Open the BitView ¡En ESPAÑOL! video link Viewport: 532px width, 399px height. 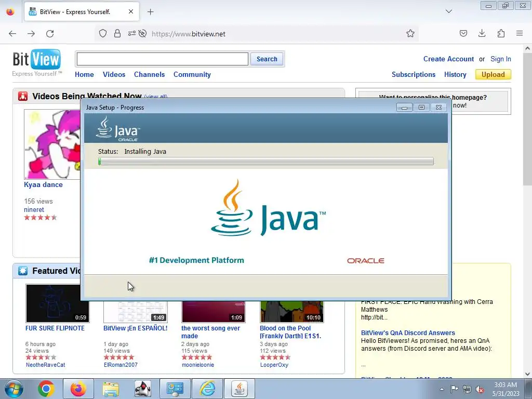tap(136, 328)
